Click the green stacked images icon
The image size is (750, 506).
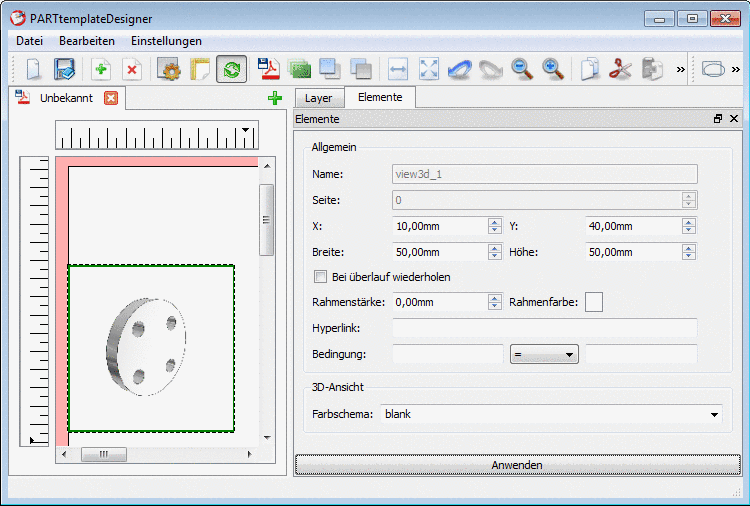coord(299,69)
